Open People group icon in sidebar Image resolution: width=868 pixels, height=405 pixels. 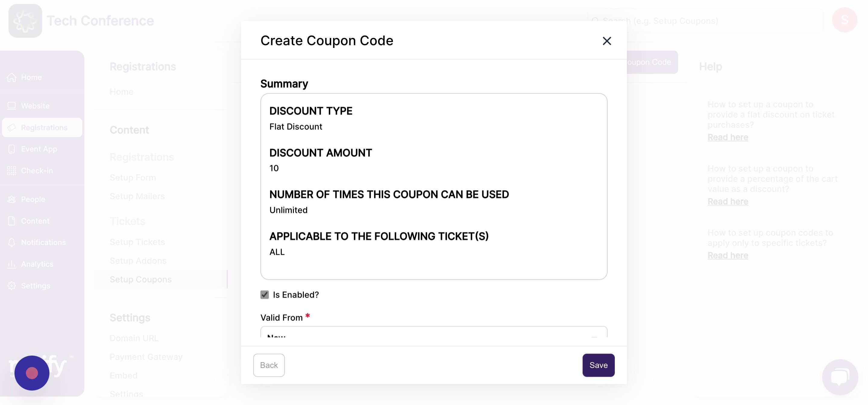click(x=11, y=199)
